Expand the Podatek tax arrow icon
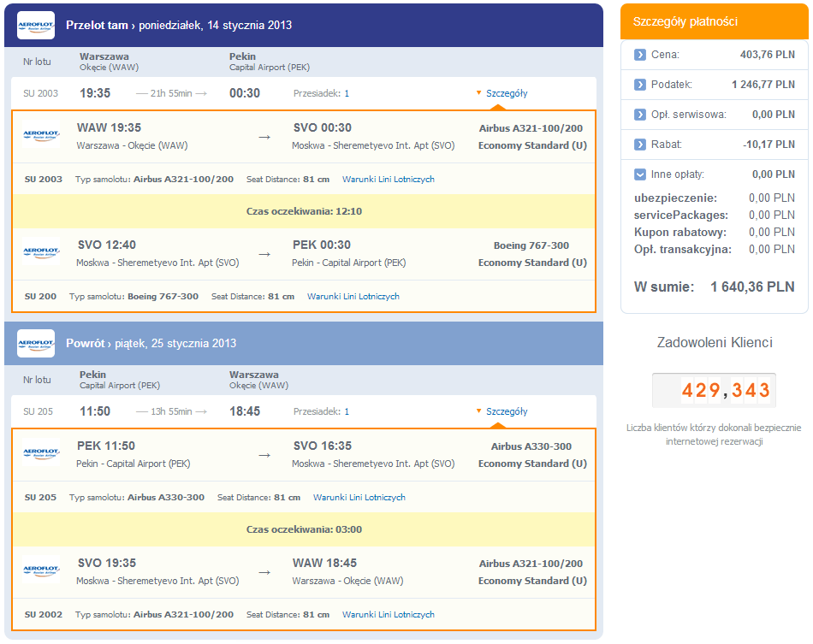 640,85
